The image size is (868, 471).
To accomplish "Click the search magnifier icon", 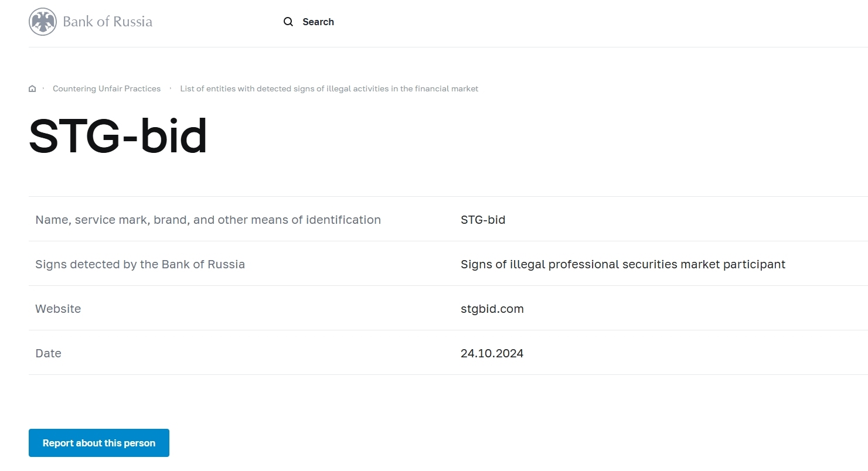I will point(288,22).
